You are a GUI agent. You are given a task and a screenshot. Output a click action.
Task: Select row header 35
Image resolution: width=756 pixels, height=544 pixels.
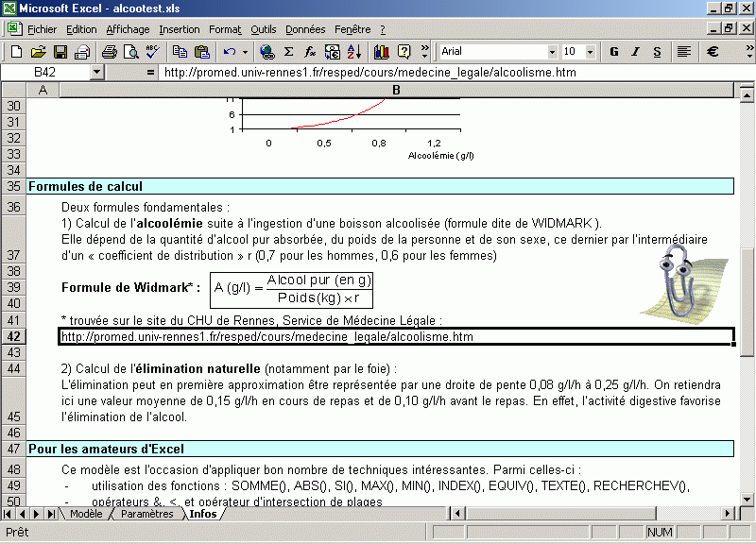13,186
